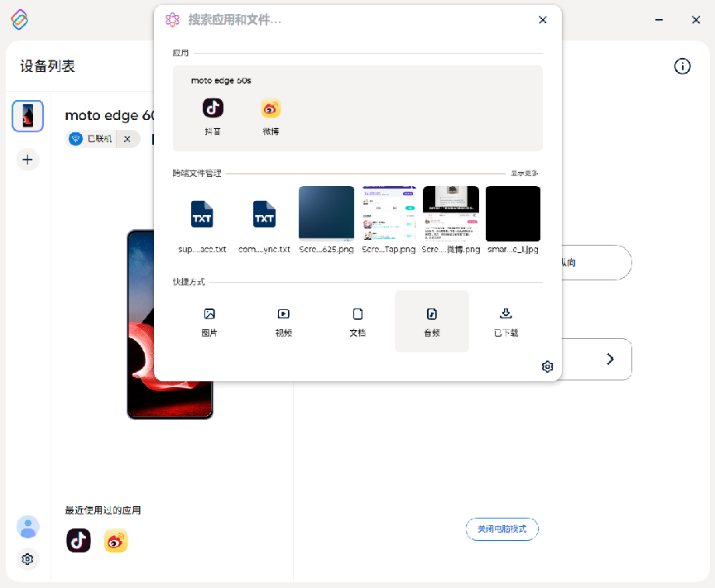
Task: Open sidebar settings gear
Action: tap(28, 559)
